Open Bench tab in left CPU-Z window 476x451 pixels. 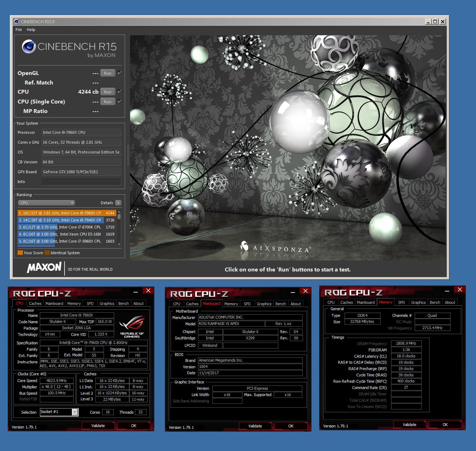point(124,303)
